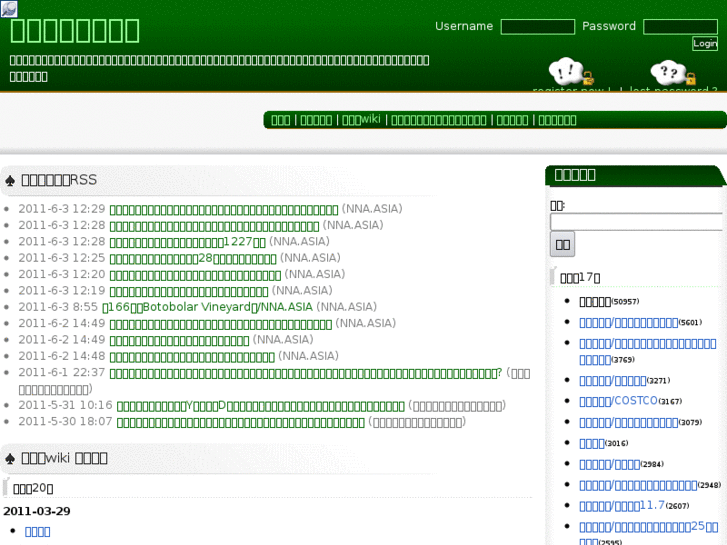The image size is (727, 545).
Task: Open the sidebar link with count 3016
Action: point(592,443)
